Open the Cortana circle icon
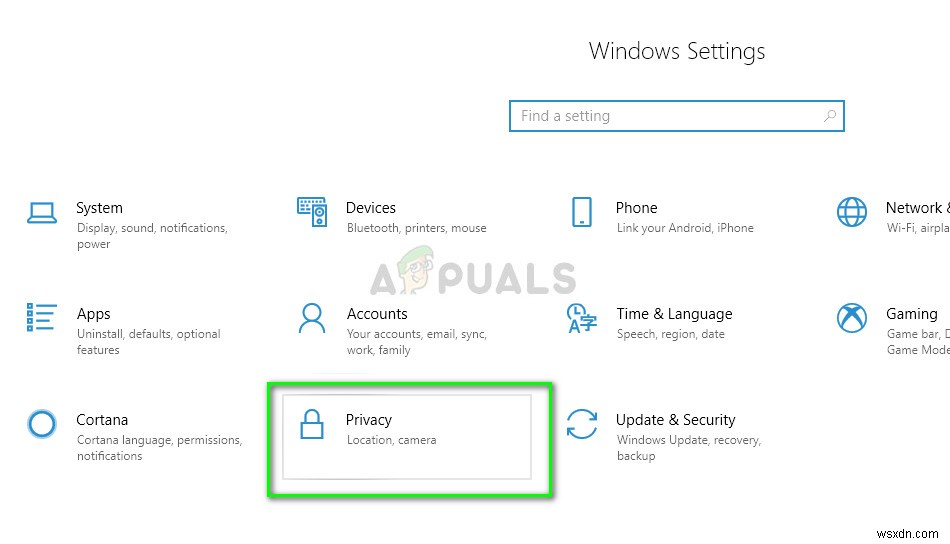950x544 pixels. click(x=42, y=424)
